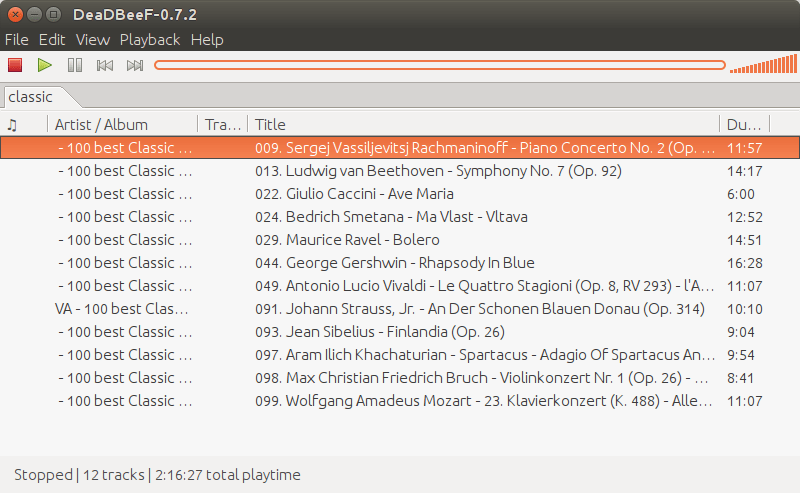
Task: Click the 14:17 duration cell
Action: point(744,171)
